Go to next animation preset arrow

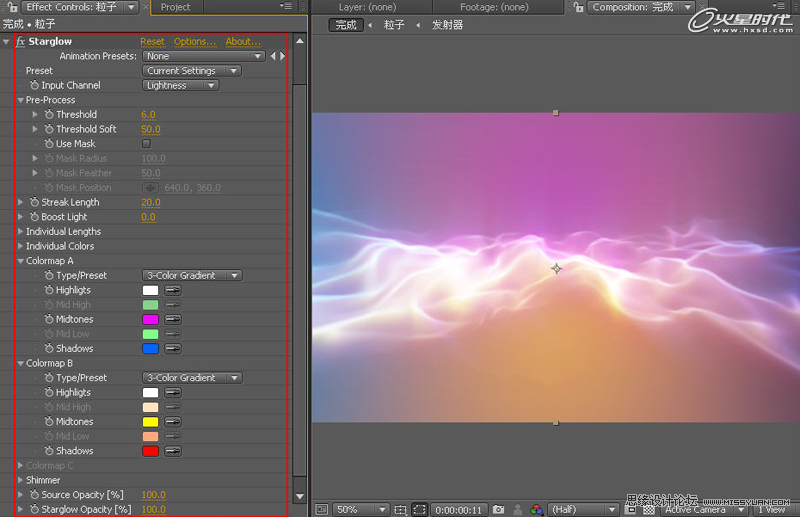click(282, 56)
